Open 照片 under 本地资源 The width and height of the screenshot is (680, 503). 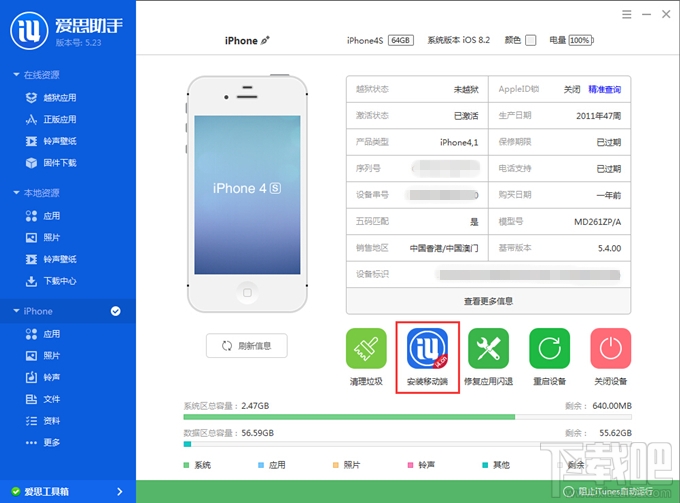point(43,237)
